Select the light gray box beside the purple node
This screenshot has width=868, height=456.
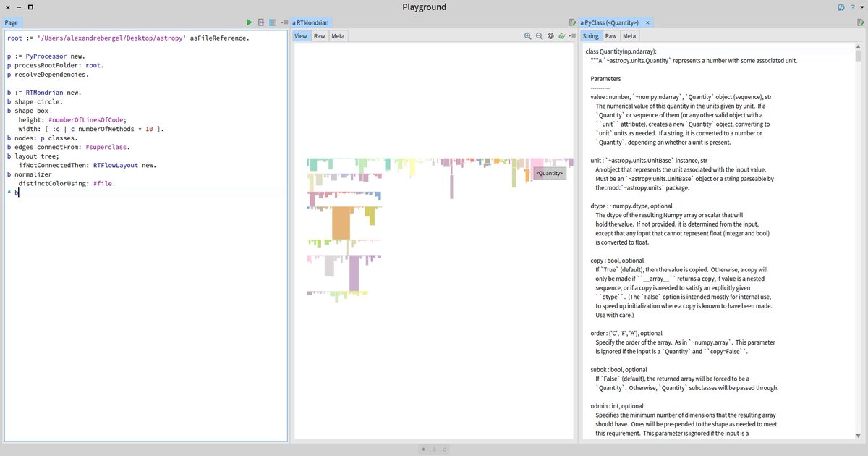(329, 265)
